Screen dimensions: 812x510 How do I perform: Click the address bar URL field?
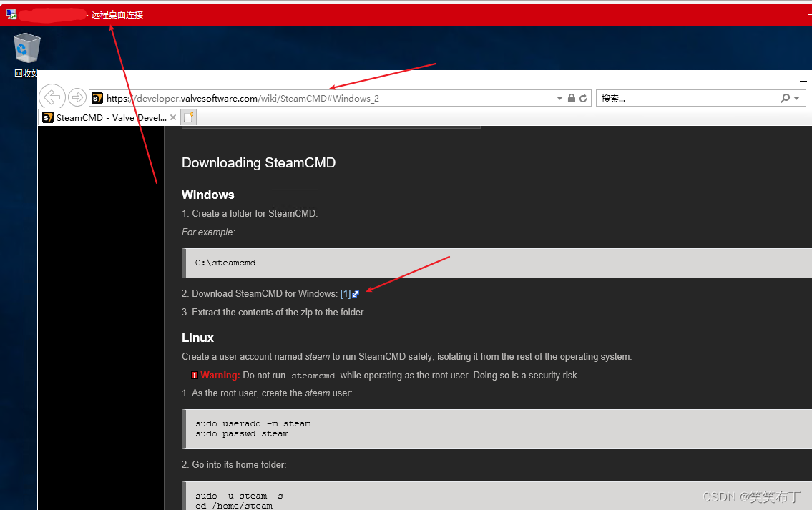pyautogui.click(x=322, y=98)
